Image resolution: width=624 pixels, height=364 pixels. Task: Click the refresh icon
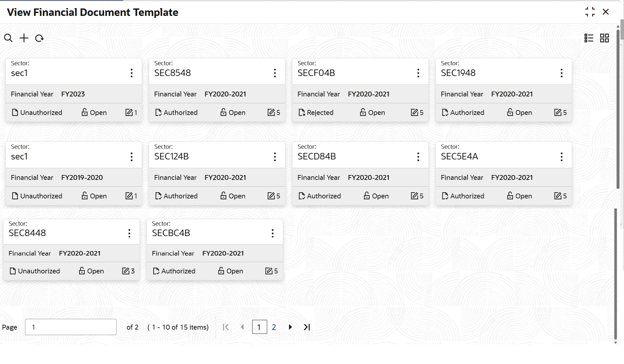39,38
